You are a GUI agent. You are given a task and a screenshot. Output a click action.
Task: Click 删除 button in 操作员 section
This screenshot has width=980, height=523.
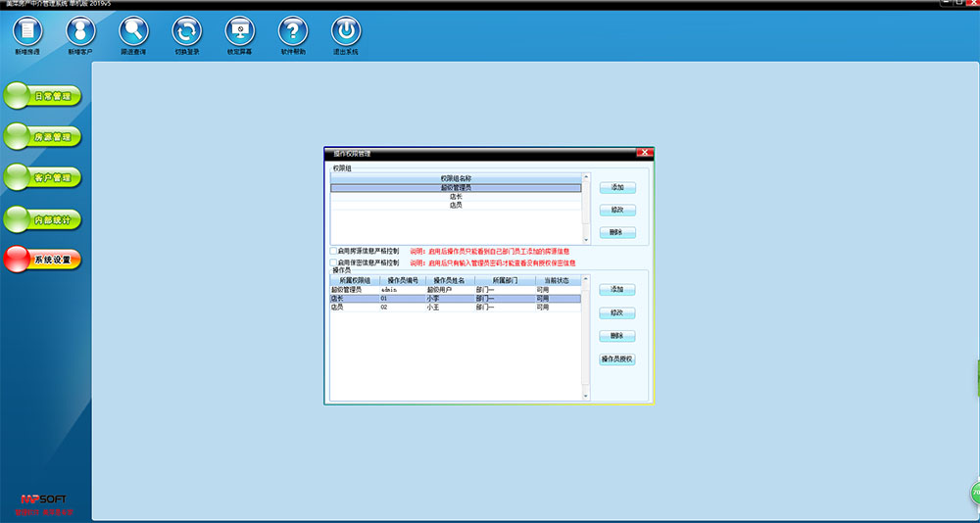coord(617,336)
